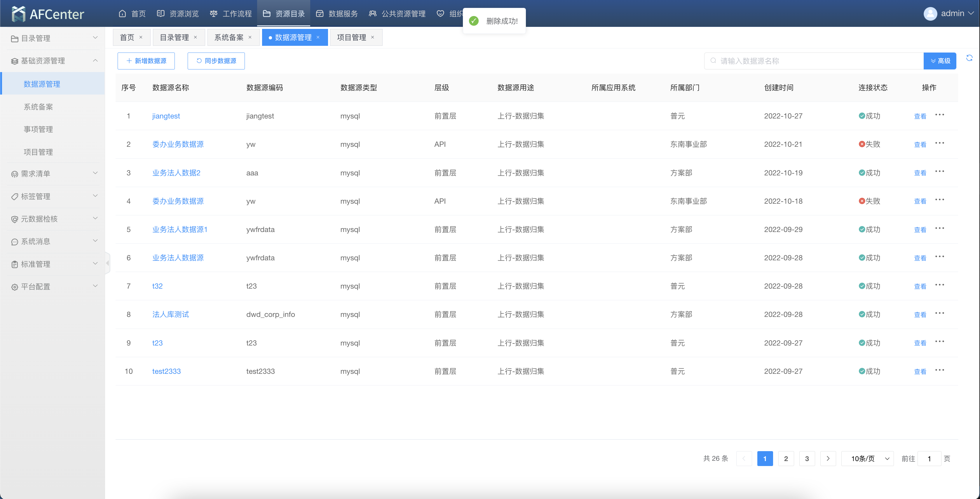Open the more-actions ellipsis for jiangtest row
This screenshot has width=980, height=499.
point(939,115)
